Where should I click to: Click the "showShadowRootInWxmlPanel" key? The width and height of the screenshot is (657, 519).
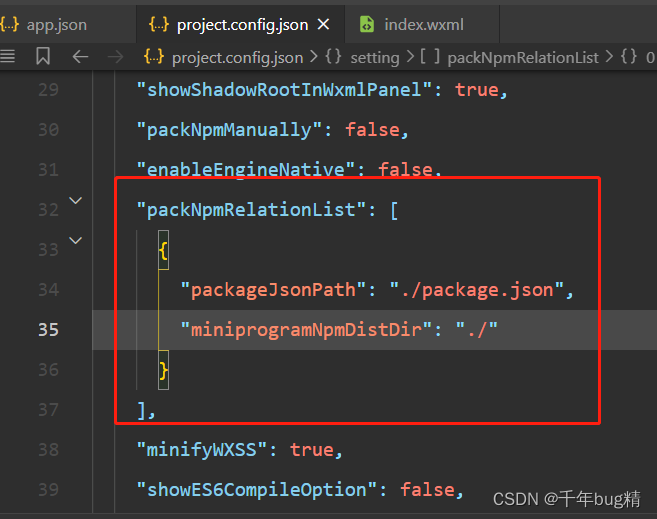[x=284, y=90]
